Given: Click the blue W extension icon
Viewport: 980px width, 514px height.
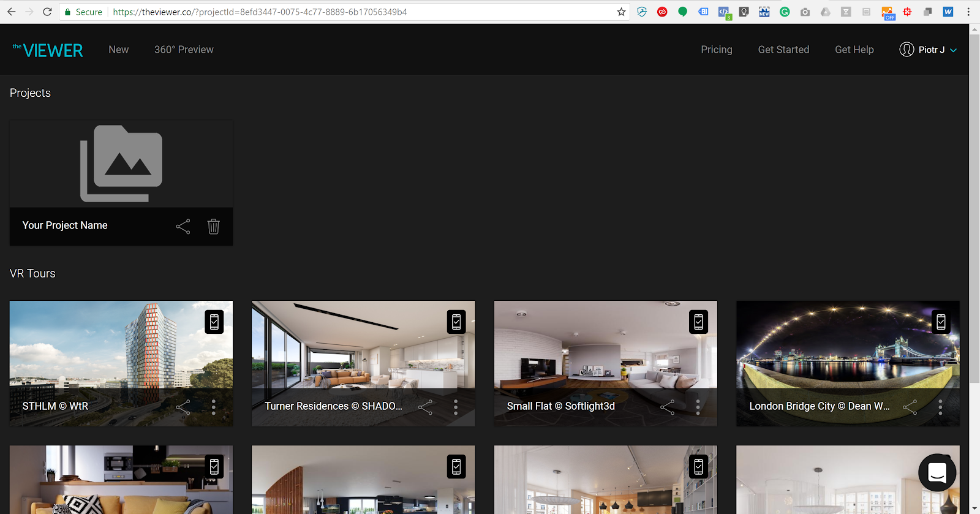Looking at the screenshot, I should click(948, 12).
